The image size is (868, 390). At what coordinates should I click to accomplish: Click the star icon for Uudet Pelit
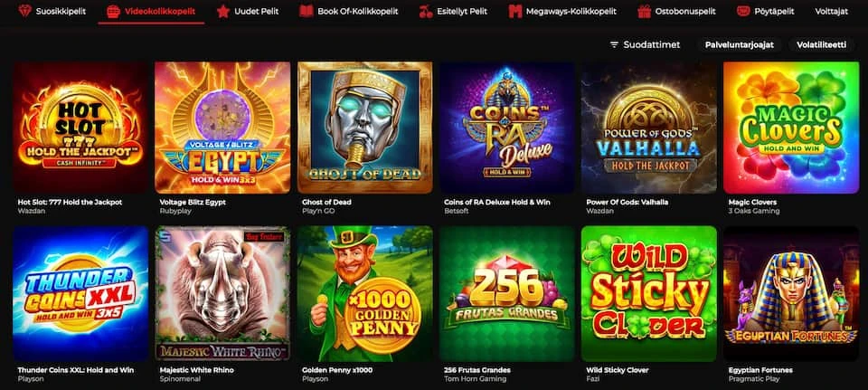click(223, 11)
